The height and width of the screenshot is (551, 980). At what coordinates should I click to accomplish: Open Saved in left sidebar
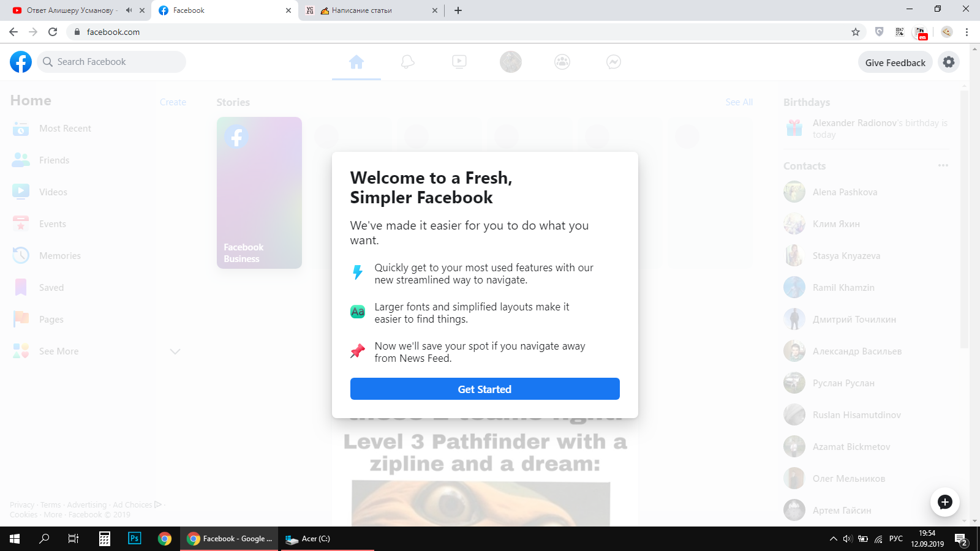(97, 288)
